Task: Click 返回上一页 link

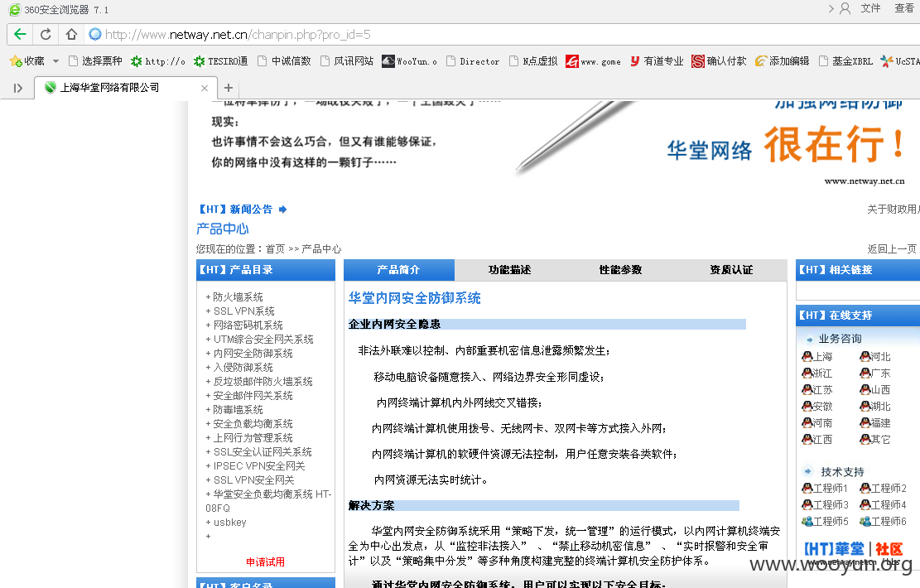Action: 892,248
